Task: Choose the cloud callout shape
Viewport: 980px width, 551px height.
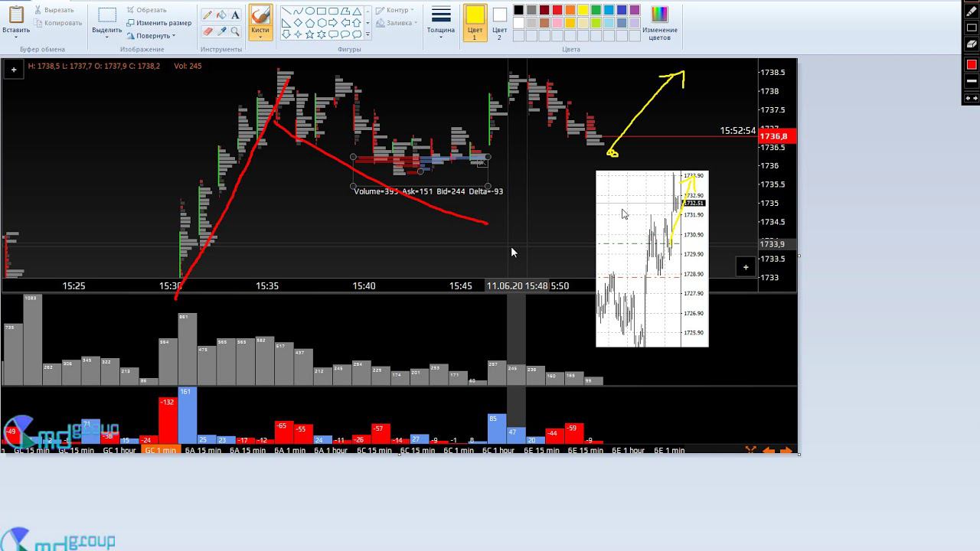Action: 357,34
